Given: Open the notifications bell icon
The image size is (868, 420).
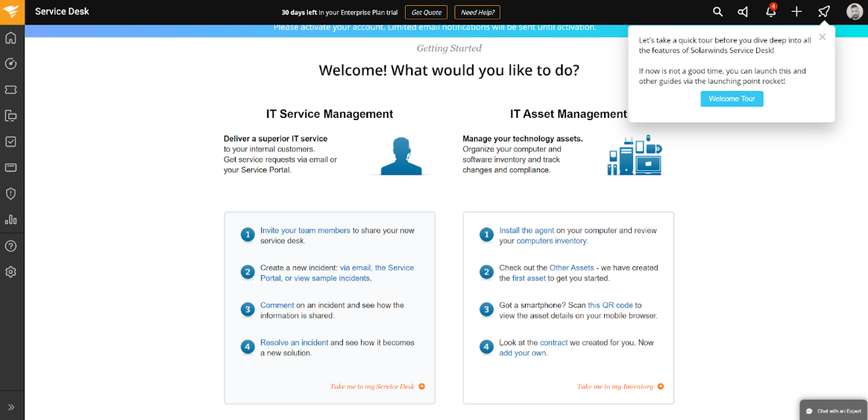Looking at the screenshot, I should [770, 12].
